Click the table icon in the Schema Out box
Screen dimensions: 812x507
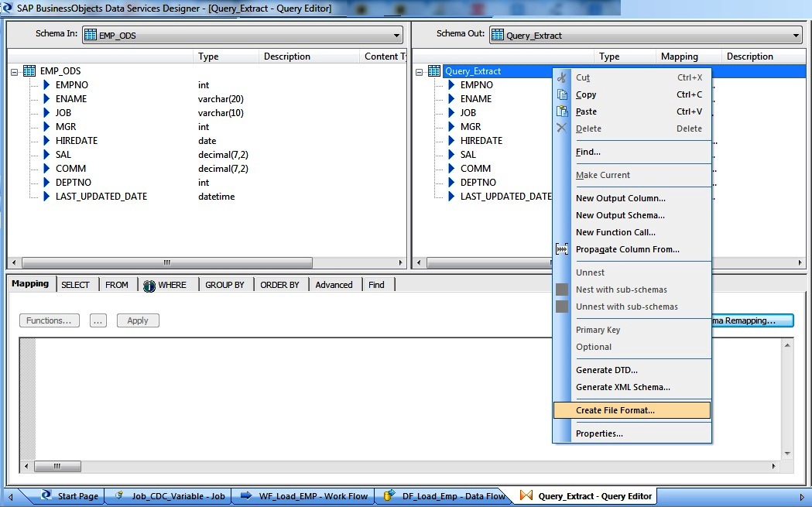pyautogui.click(x=497, y=35)
